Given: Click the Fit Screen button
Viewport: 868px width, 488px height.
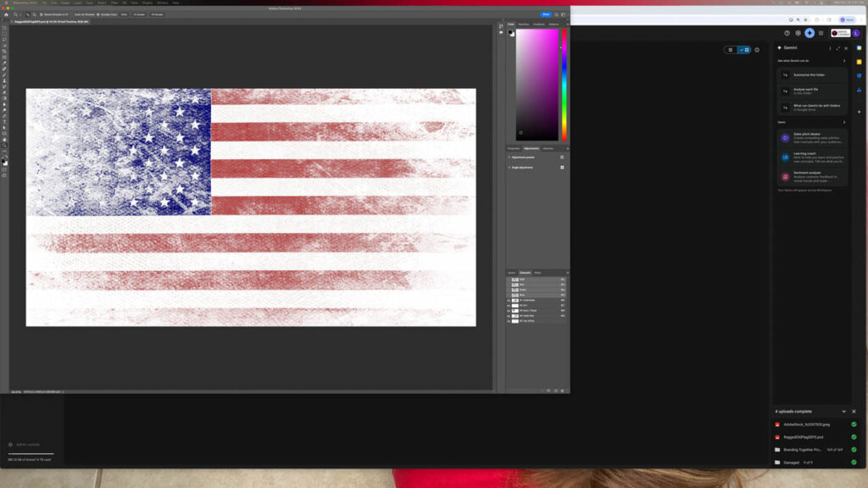Looking at the screenshot, I should [139, 14].
